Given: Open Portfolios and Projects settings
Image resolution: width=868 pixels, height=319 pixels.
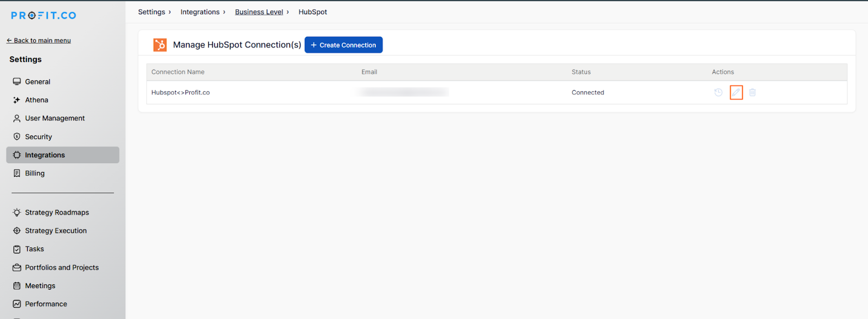Looking at the screenshot, I should tap(63, 268).
